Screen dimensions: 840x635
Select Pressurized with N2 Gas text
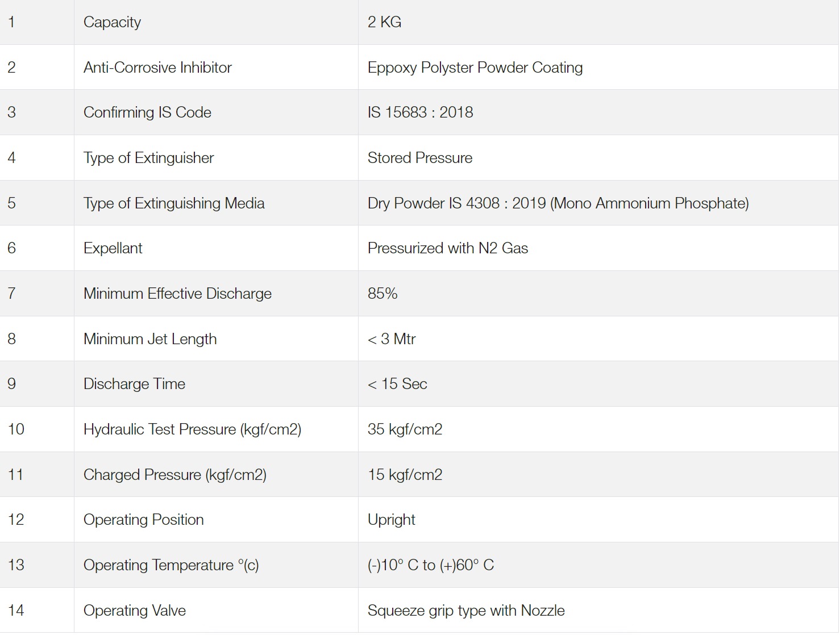[448, 248]
